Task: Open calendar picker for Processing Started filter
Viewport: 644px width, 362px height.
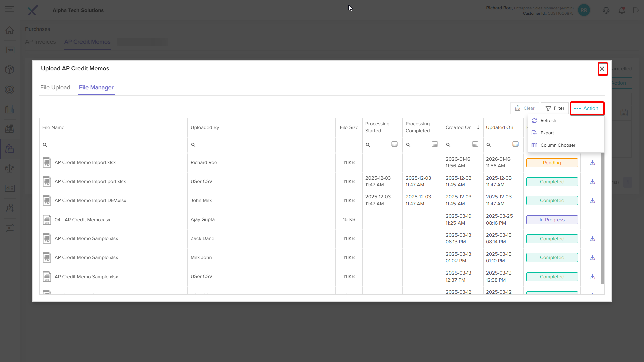Action: [394, 144]
